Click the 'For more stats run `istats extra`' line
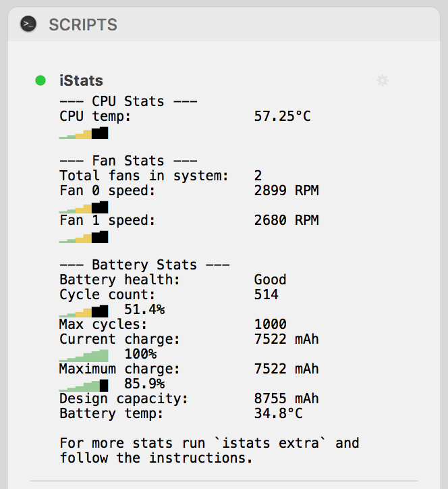The height and width of the screenshot is (489, 448). [x=209, y=443]
